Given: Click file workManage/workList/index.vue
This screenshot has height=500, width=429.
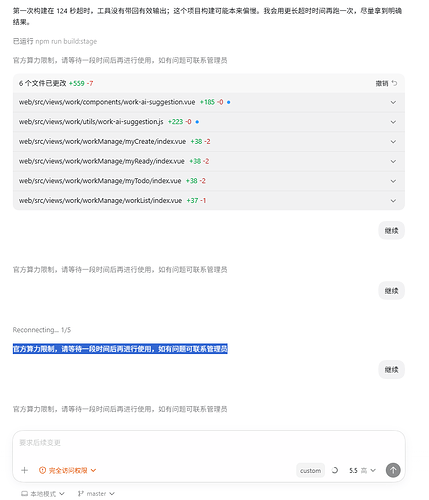Looking at the screenshot, I should point(100,200).
